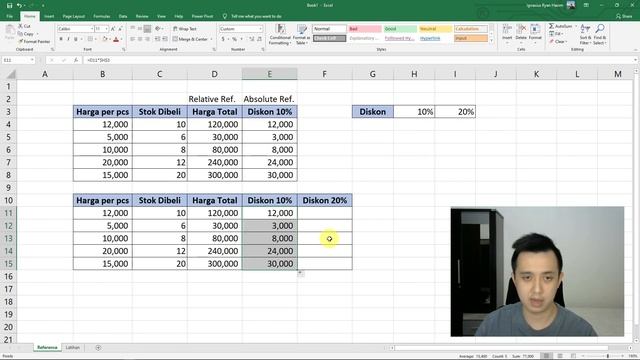Open Sort & Filter
640x360 pixels.
(585, 34)
